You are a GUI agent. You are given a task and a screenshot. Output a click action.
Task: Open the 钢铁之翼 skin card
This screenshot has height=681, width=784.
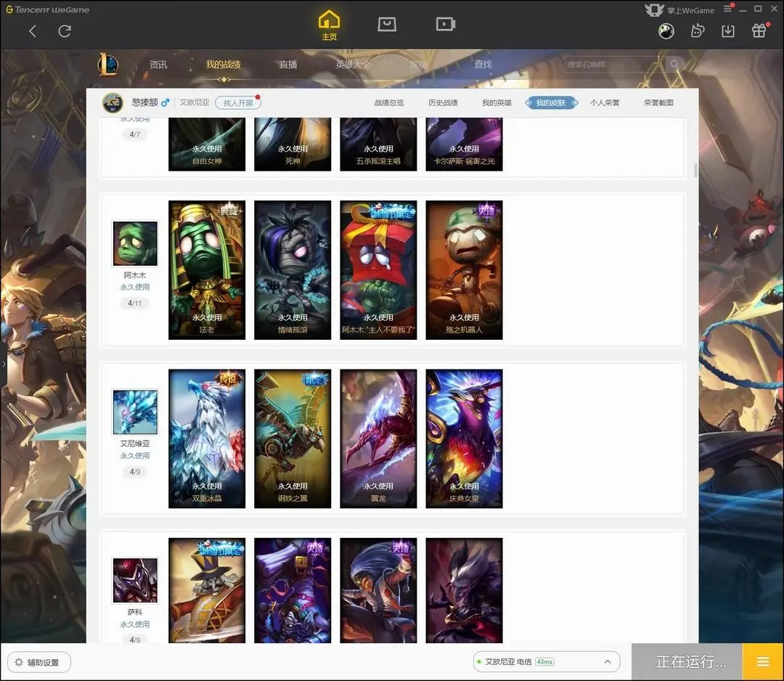[293, 439]
